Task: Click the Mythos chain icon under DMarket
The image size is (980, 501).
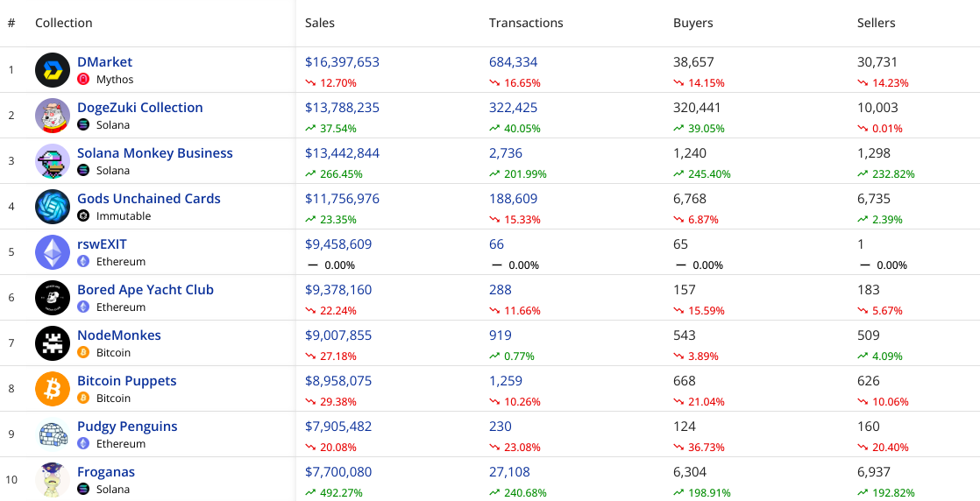Action: 83,80
